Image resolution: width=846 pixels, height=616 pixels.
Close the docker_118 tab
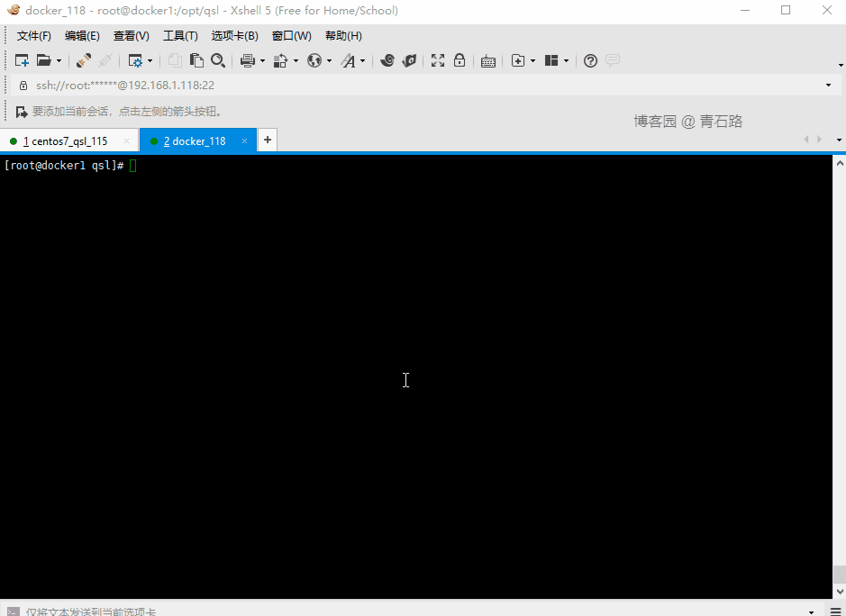244,140
